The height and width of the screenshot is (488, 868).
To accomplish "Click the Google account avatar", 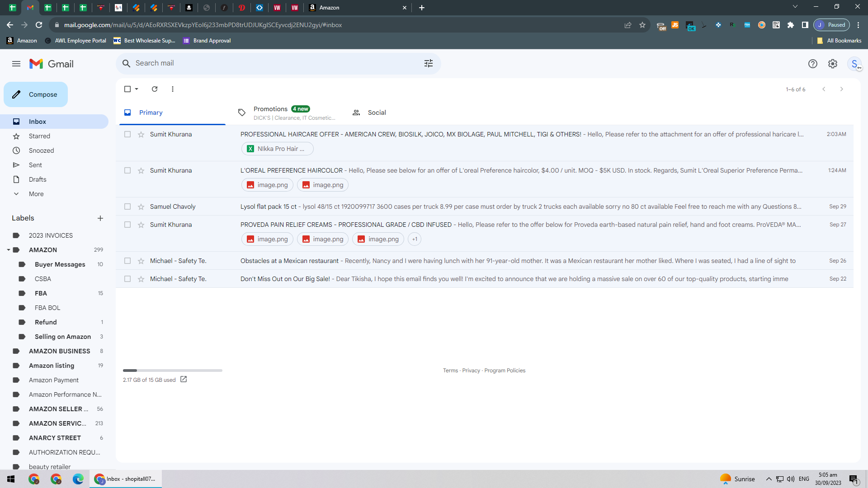I will tap(854, 64).
